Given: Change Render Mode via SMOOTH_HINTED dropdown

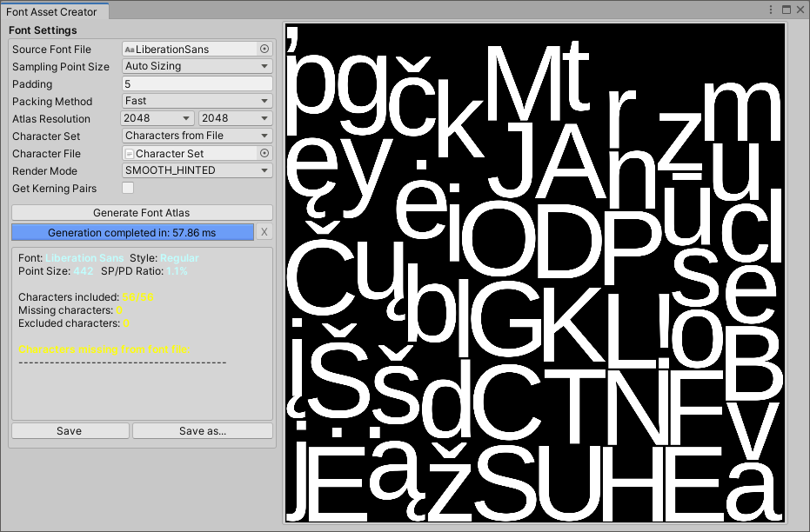Looking at the screenshot, I should coord(197,170).
